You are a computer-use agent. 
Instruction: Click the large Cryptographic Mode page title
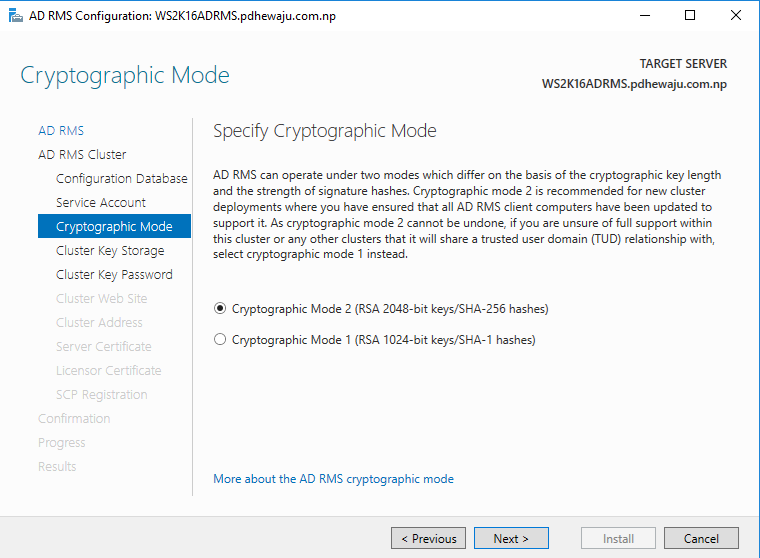(x=125, y=76)
